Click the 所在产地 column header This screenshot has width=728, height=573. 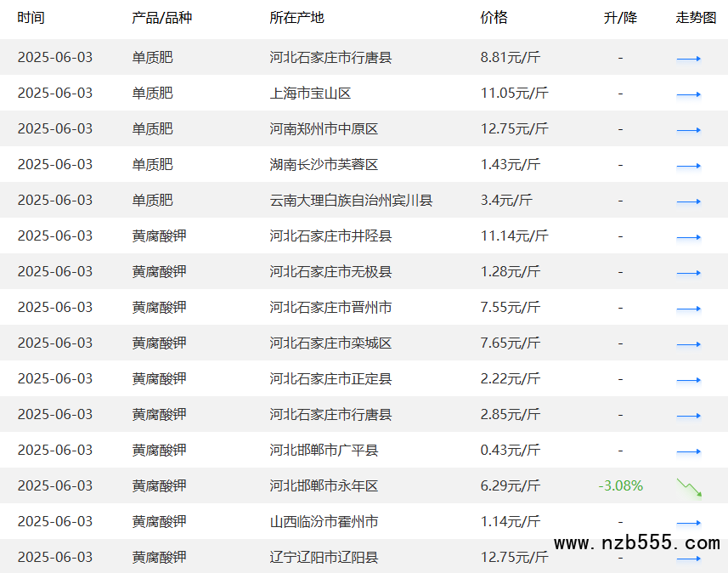296,18
